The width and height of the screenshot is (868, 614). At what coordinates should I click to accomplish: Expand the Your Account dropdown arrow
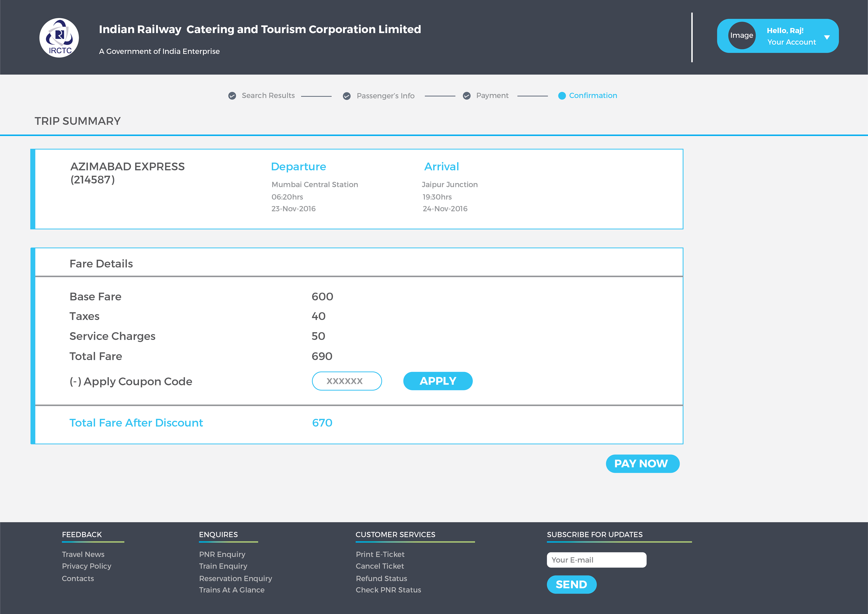tap(827, 37)
